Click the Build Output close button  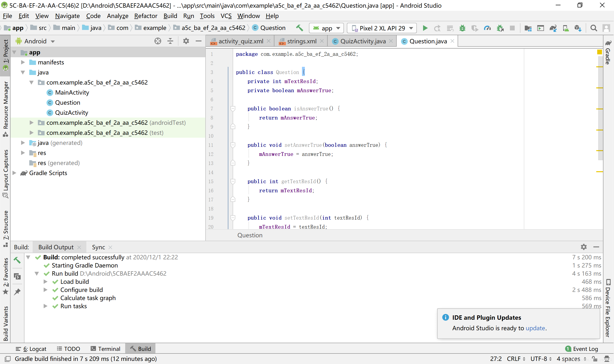79,247
